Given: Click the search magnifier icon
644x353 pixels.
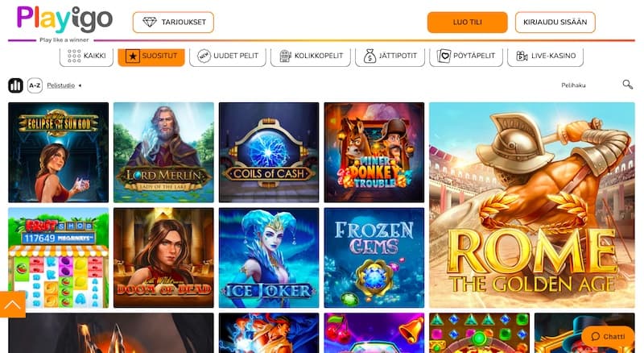Looking at the screenshot, I should (x=627, y=85).
